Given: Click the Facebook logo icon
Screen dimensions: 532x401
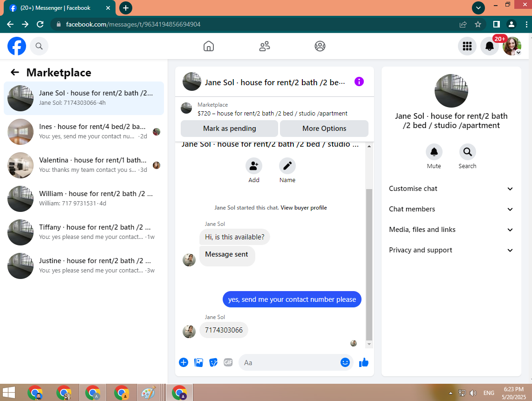Looking at the screenshot, I should coord(17,46).
